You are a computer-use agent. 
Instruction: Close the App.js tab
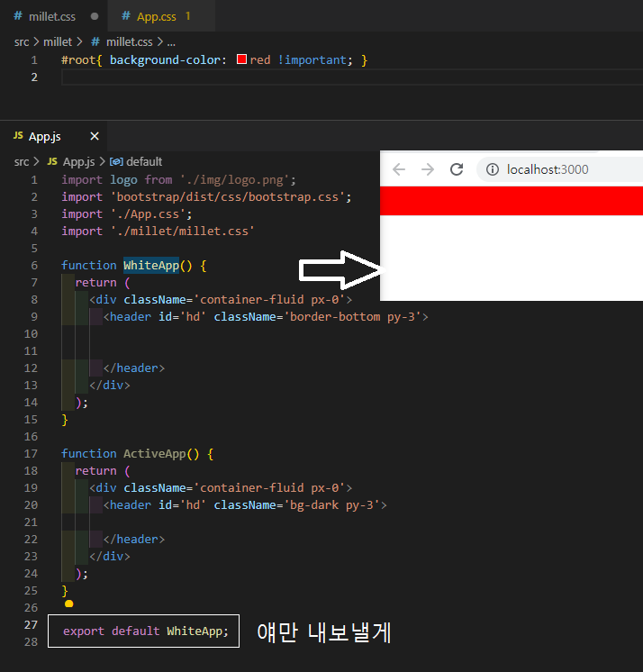95,136
